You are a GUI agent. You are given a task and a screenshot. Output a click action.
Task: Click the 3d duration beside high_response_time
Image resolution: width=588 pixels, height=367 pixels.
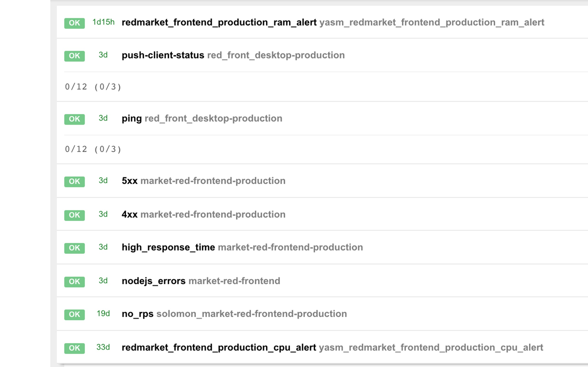(x=103, y=247)
